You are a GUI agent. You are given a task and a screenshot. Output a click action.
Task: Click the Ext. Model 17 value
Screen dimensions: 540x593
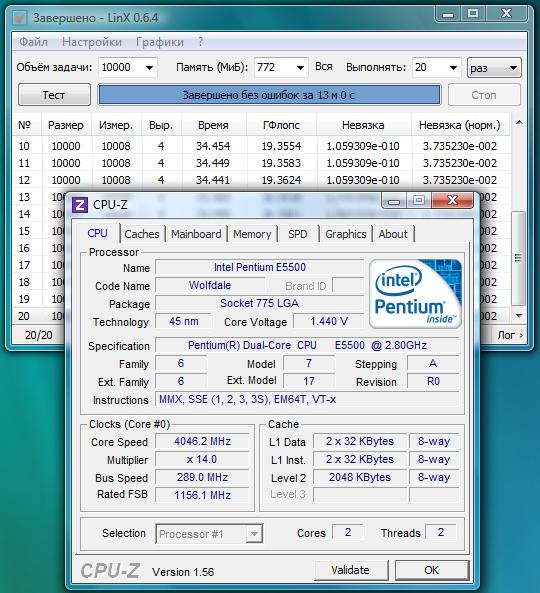point(309,381)
